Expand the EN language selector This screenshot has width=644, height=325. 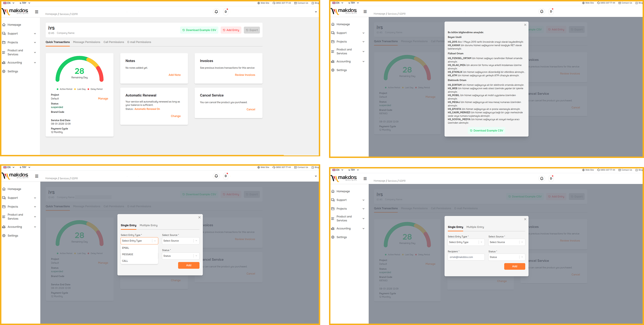(8, 3)
